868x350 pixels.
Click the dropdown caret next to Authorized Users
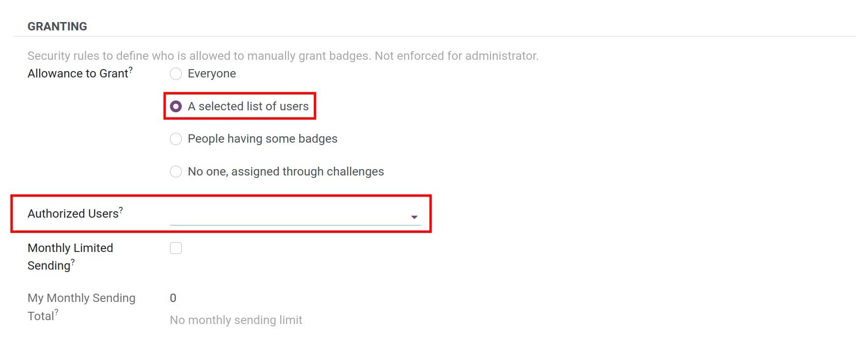[x=414, y=216]
